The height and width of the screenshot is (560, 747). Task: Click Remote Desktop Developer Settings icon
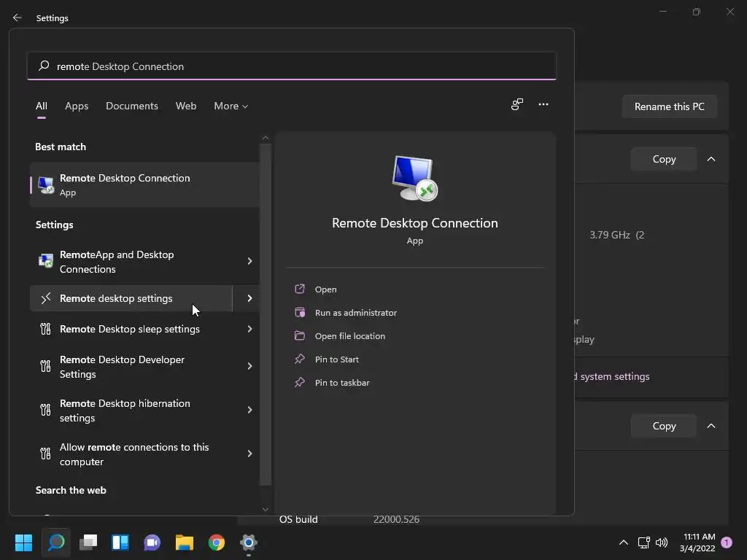46,366
